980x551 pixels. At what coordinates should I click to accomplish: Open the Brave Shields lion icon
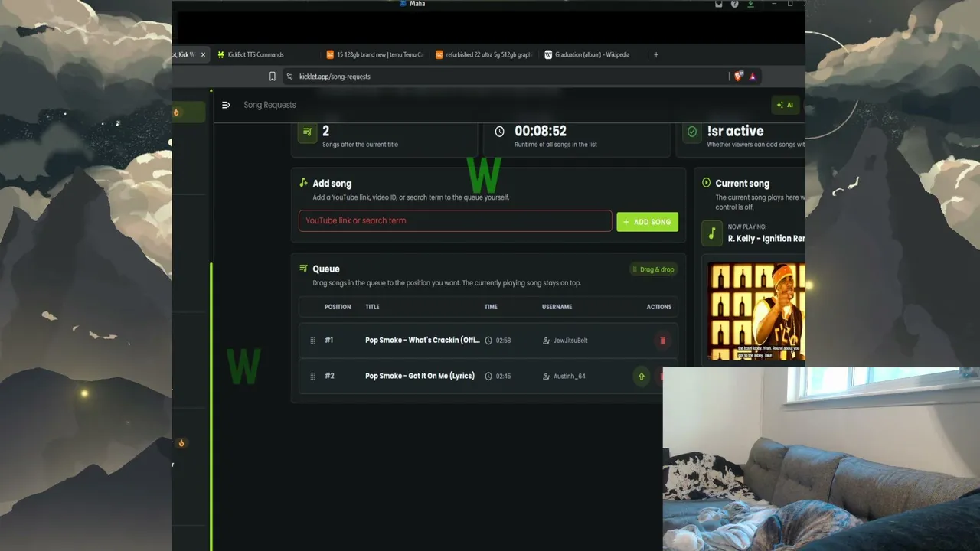tap(739, 76)
